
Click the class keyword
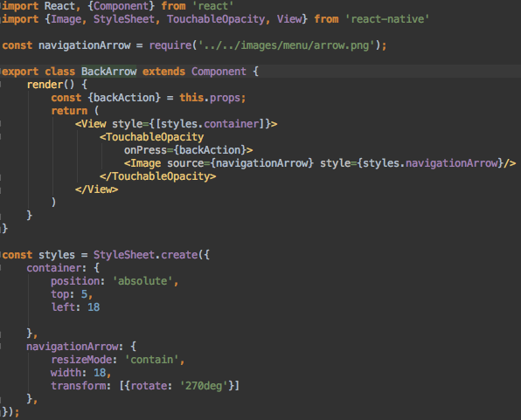pyautogui.click(x=59, y=72)
